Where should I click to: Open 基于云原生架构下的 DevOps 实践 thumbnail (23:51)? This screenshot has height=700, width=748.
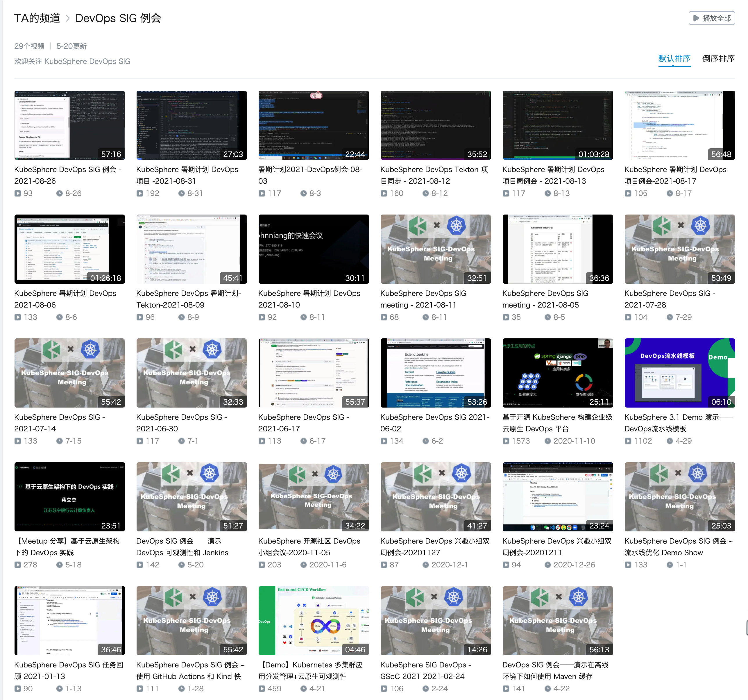pos(70,497)
